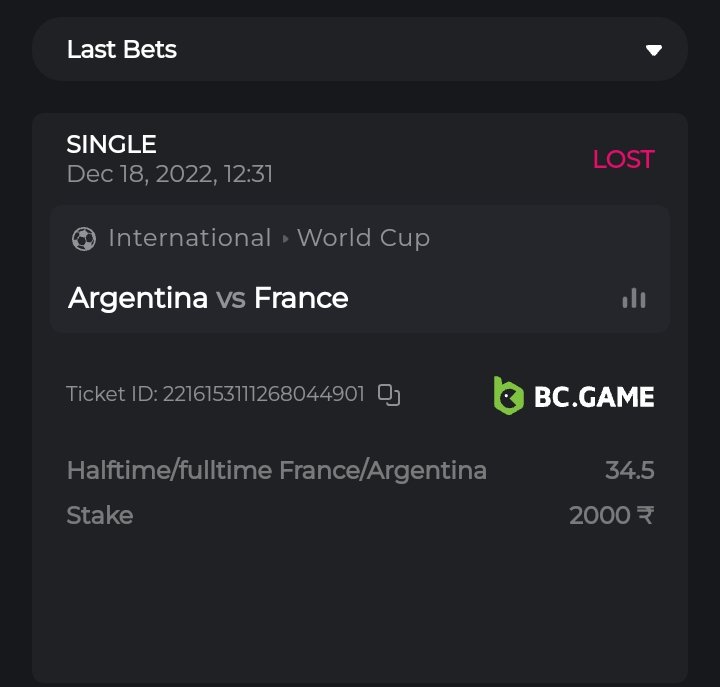Click the green BC.GAME logo icon
This screenshot has width=720, height=687.
[508, 395]
